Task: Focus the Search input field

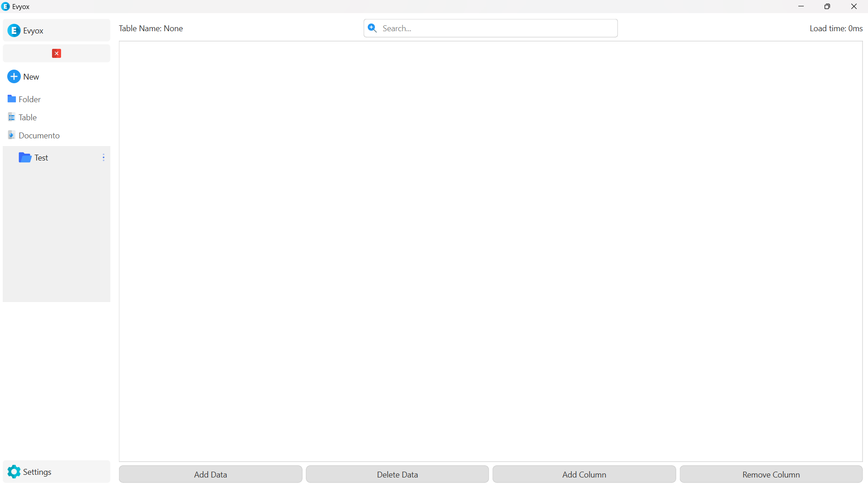Action: pyautogui.click(x=491, y=28)
